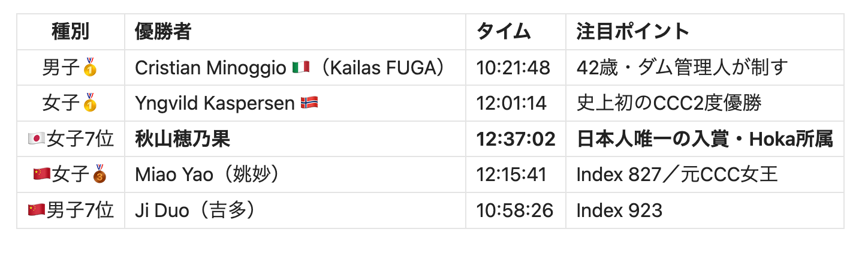The width and height of the screenshot is (868, 259).
Task: Click the Japanese flag before 女子7位
Action: pyautogui.click(x=37, y=139)
